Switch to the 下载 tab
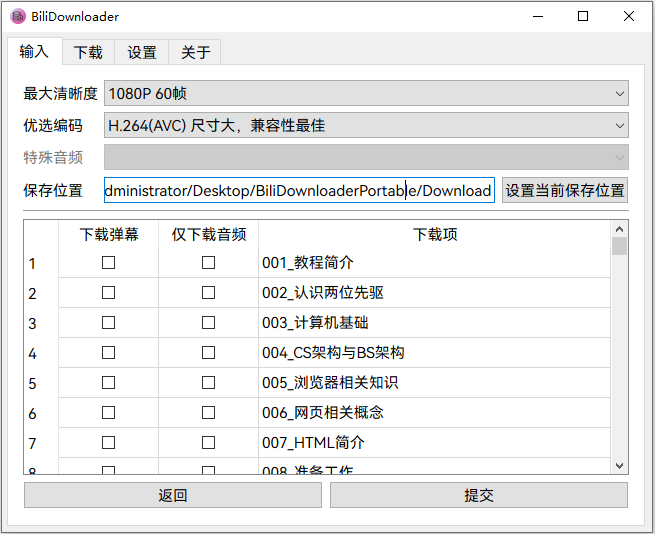The height and width of the screenshot is (534, 655). point(88,52)
